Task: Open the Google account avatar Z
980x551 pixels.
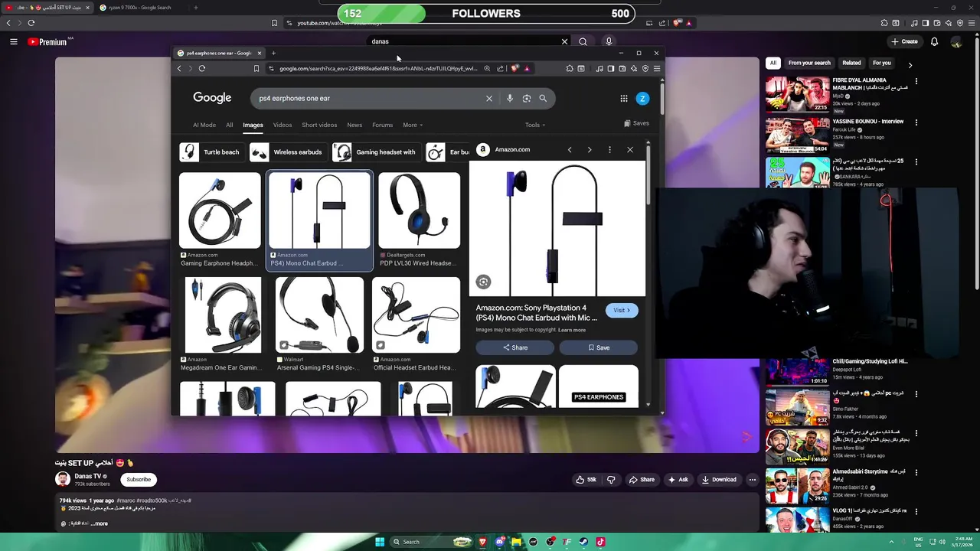Action: pyautogui.click(x=642, y=98)
